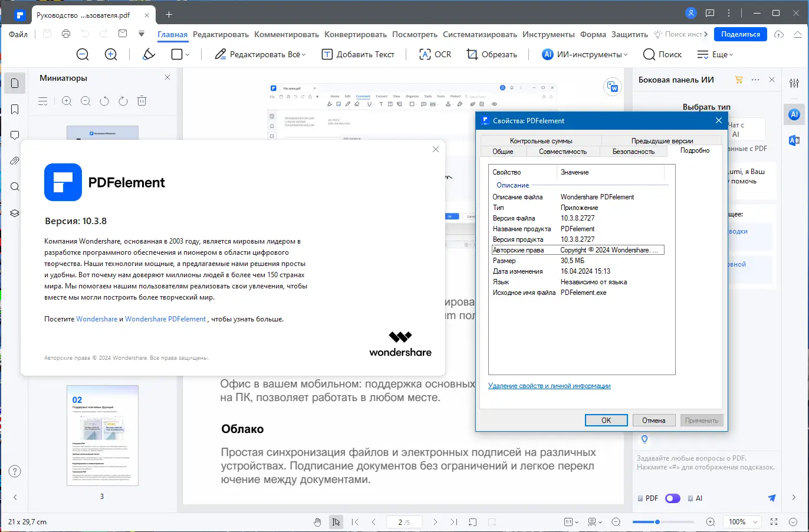Select the highlighter tool in the toolbar
Screen dimensions: 809x532
click(149, 54)
